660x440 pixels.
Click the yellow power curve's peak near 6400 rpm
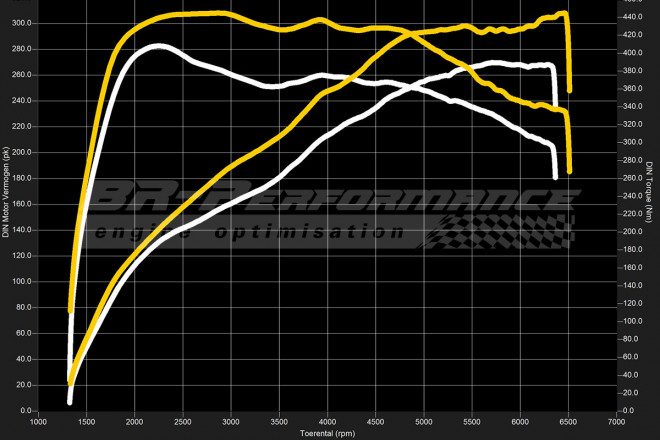pyautogui.click(x=562, y=14)
